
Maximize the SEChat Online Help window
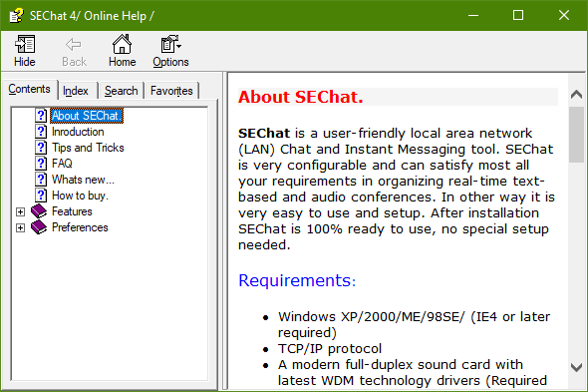(518, 15)
